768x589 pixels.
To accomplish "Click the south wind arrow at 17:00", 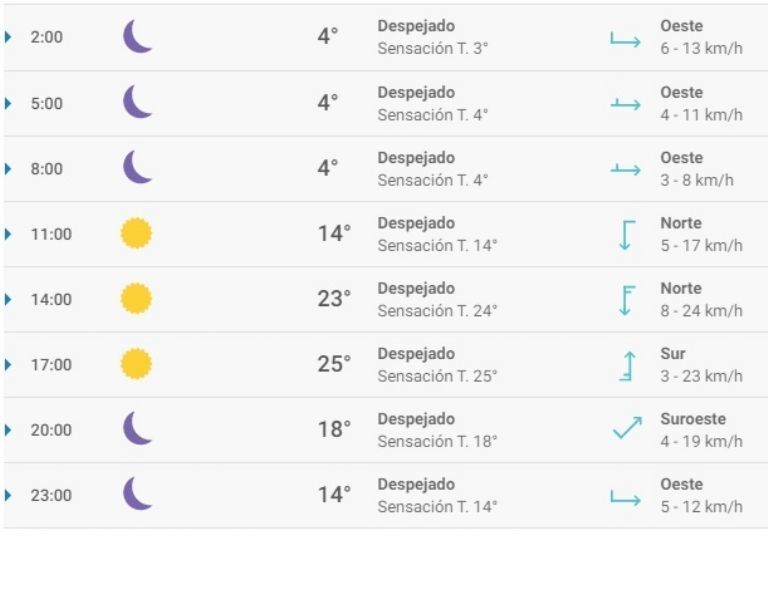I will coord(626,365).
